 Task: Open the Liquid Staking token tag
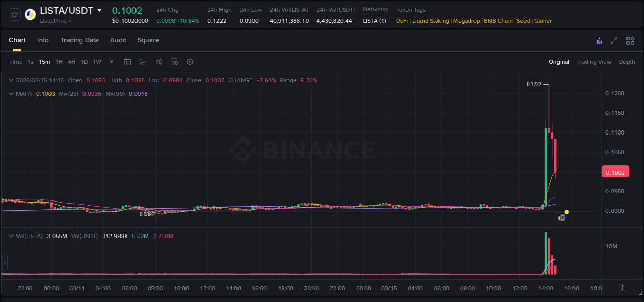[x=431, y=21]
